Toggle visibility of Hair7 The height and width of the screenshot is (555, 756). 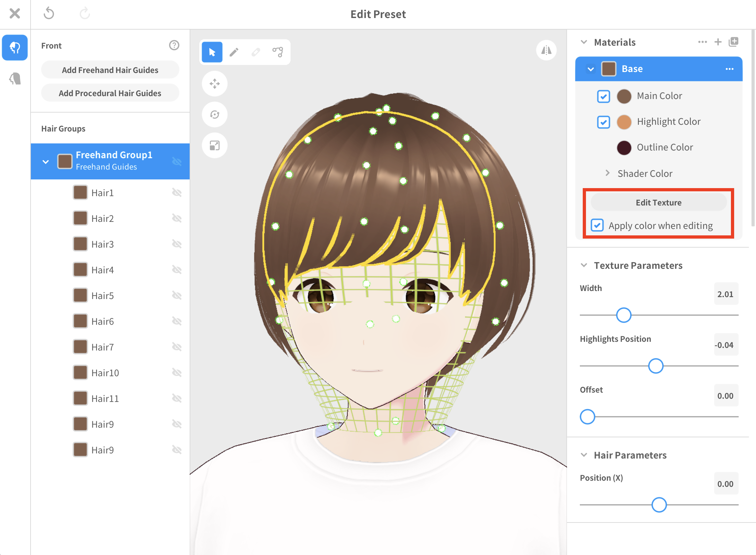[x=177, y=347]
